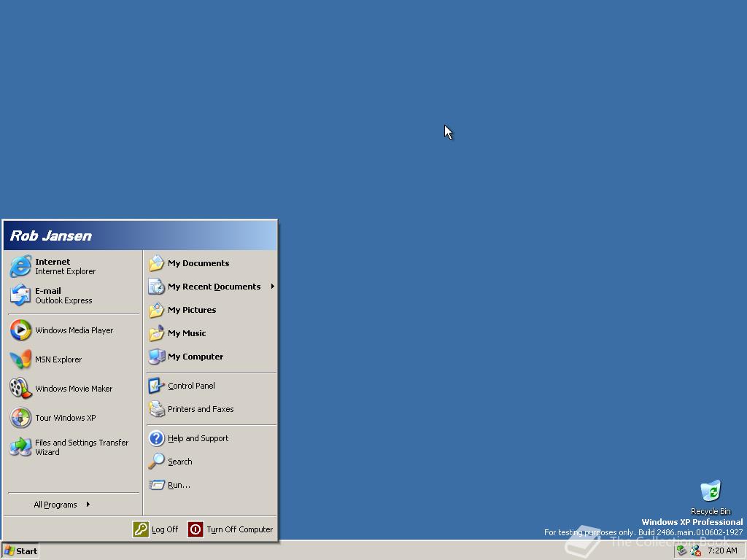747x560 pixels.
Task: Open Files and Settings Transfer Wizard icon
Action: coord(20,447)
